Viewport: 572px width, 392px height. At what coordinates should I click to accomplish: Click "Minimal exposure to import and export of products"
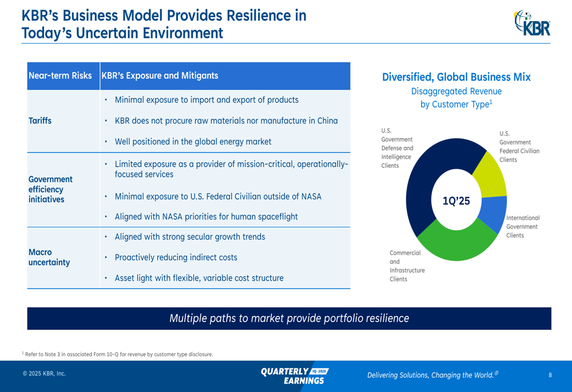pyautogui.click(x=206, y=100)
